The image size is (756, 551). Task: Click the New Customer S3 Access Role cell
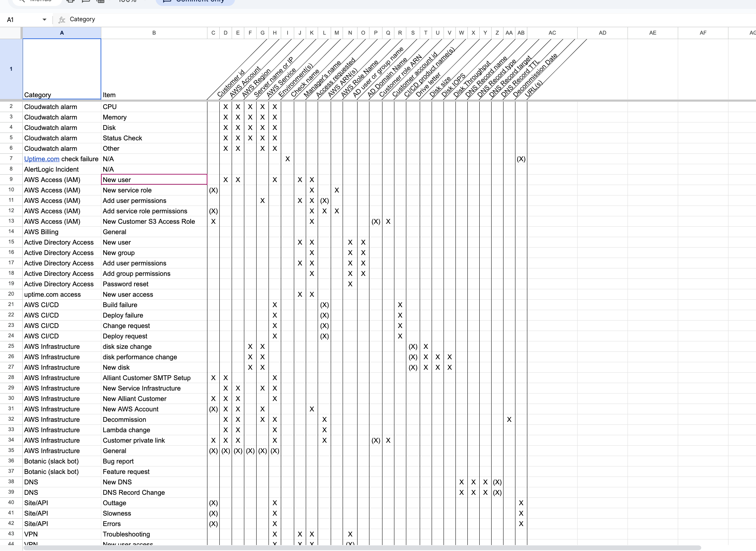[x=154, y=222]
